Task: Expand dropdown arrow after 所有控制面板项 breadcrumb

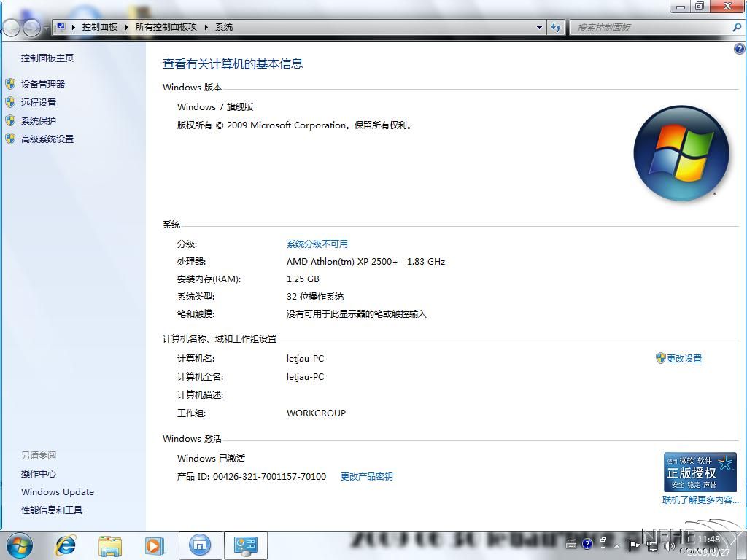Action: [x=206, y=27]
